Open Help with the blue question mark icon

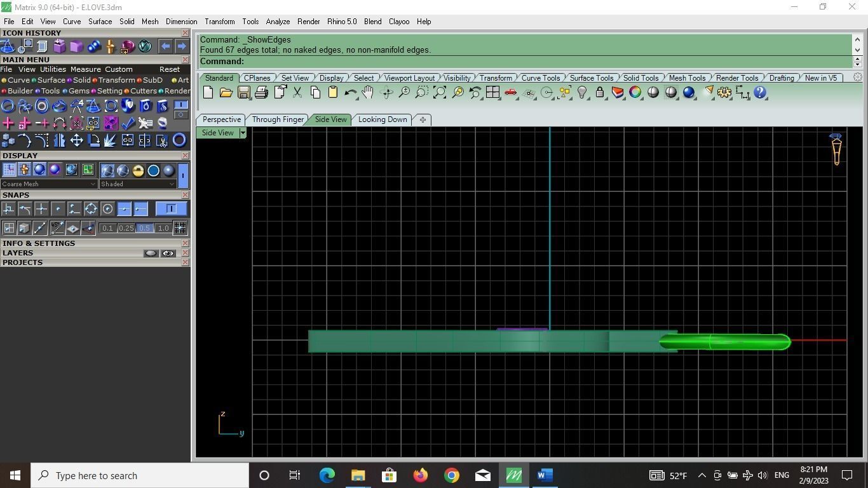click(760, 93)
